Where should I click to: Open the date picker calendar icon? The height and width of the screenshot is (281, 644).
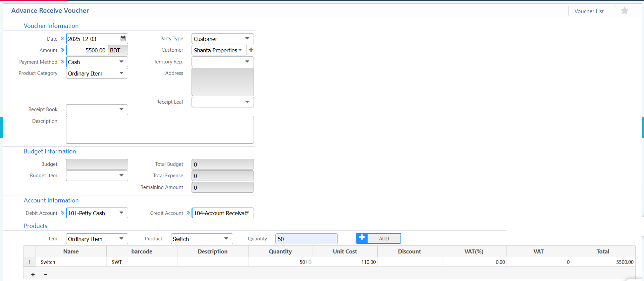pos(123,39)
